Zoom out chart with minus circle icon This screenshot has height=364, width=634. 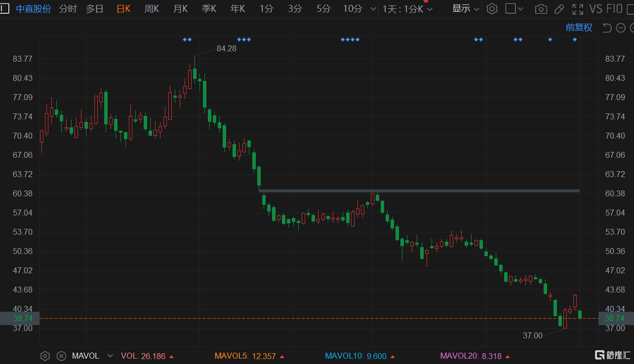[x=621, y=28]
